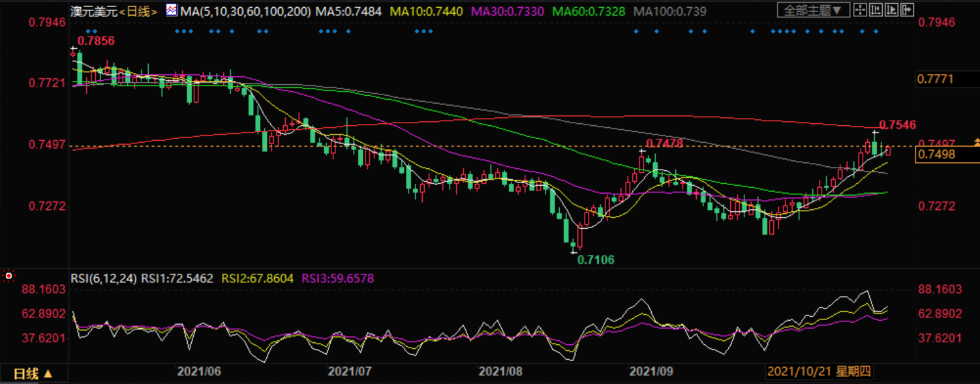
Task: Click the 0.7478 peak price label
Action: pyautogui.click(x=664, y=143)
